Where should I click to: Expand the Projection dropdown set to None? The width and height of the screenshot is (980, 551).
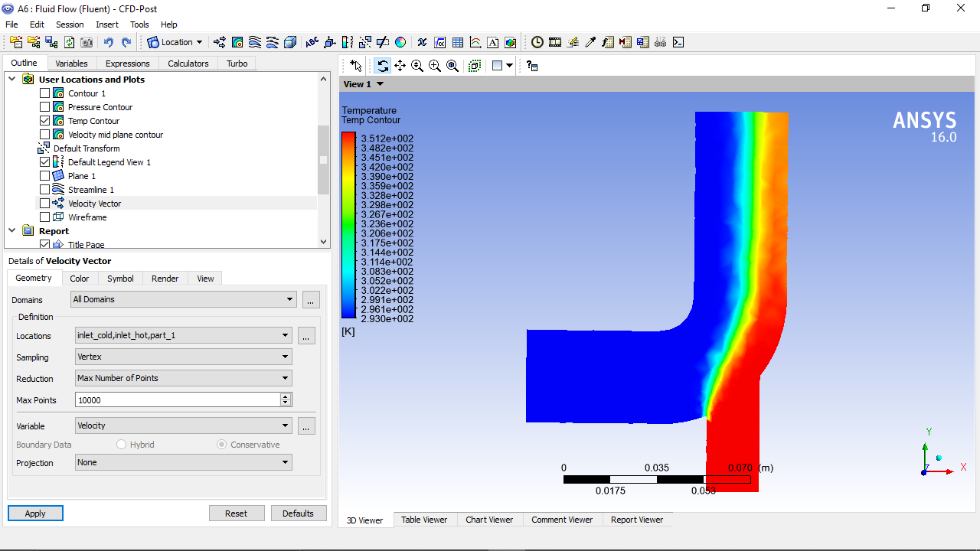[183, 462]
